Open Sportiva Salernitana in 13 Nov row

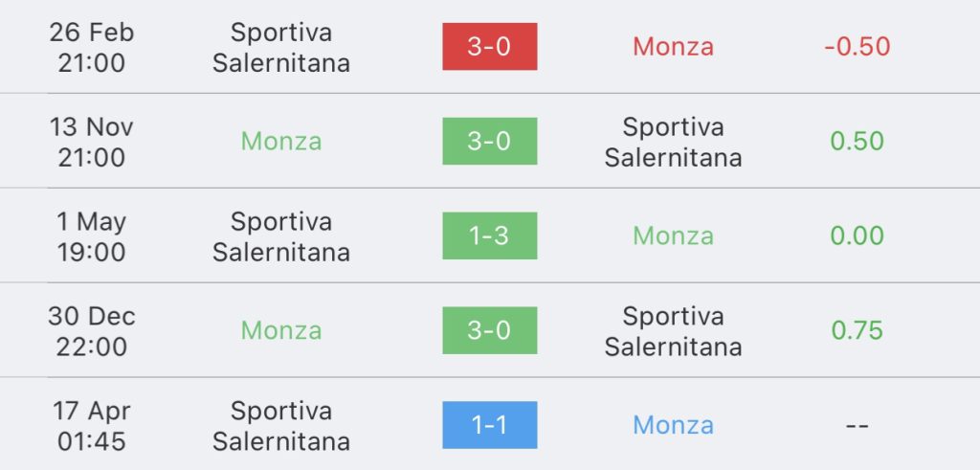coord(673,142)
